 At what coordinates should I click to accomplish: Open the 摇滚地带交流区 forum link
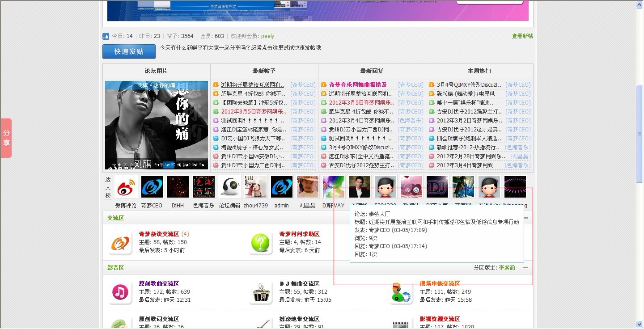300,319
